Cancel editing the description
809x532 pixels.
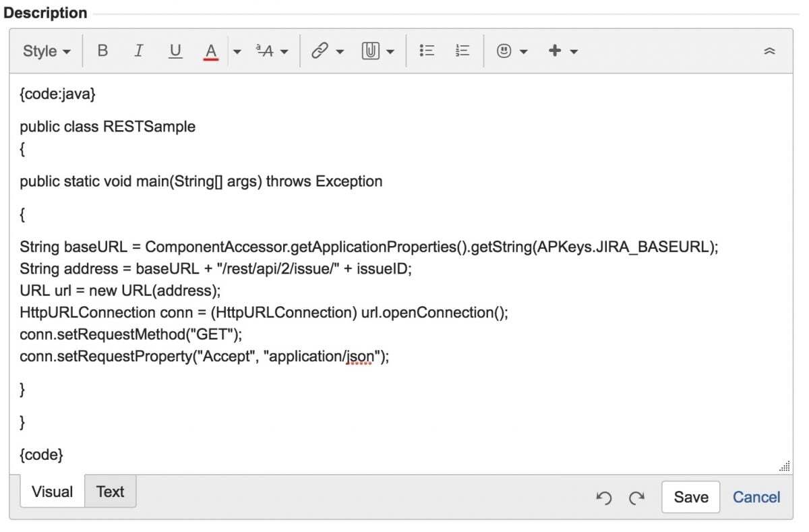tap(756, 497)
